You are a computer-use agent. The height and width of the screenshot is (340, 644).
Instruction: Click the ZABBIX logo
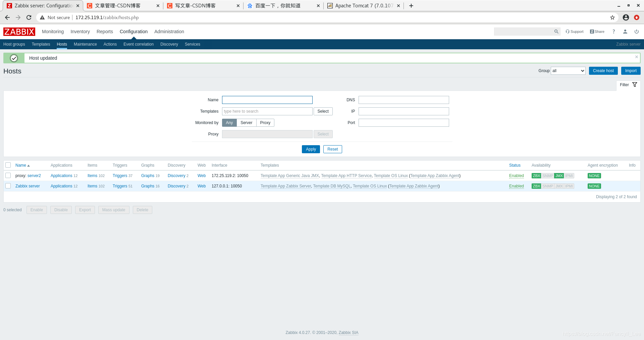(x=19, y=32)
